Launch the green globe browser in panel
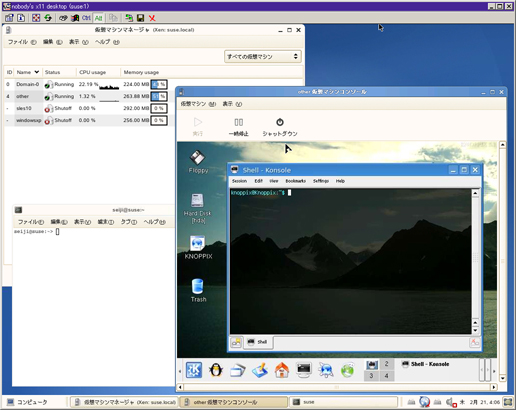The width and height of the screenshot is (516, 410). [x=347, y=370]
